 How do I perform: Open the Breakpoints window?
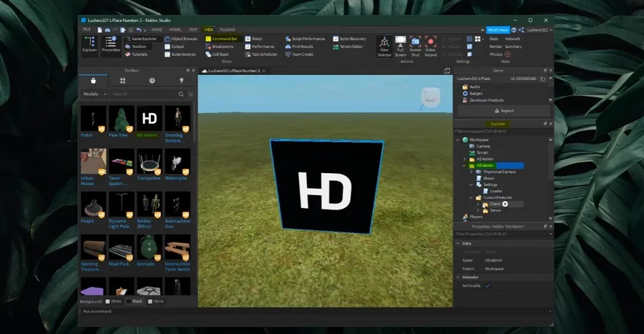220,46
